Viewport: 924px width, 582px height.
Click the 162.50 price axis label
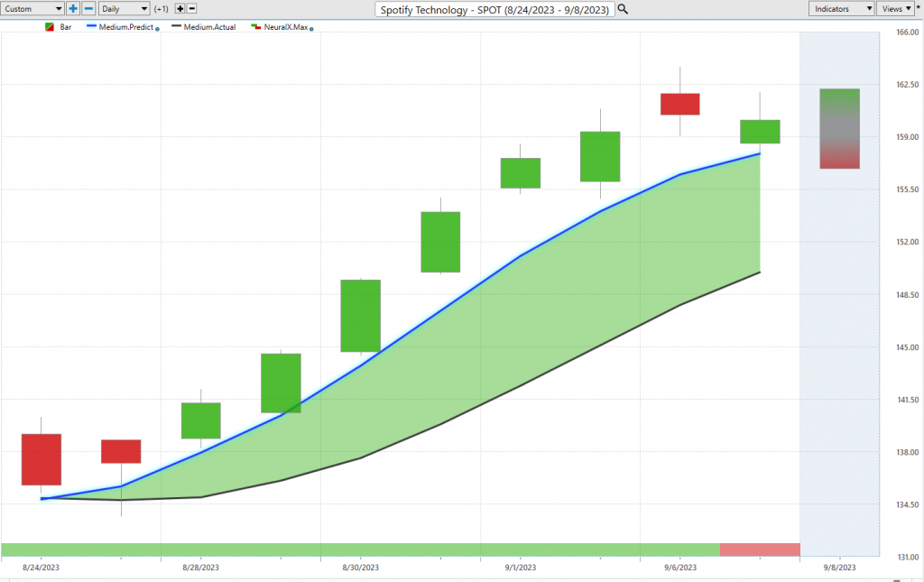[908, 85]
